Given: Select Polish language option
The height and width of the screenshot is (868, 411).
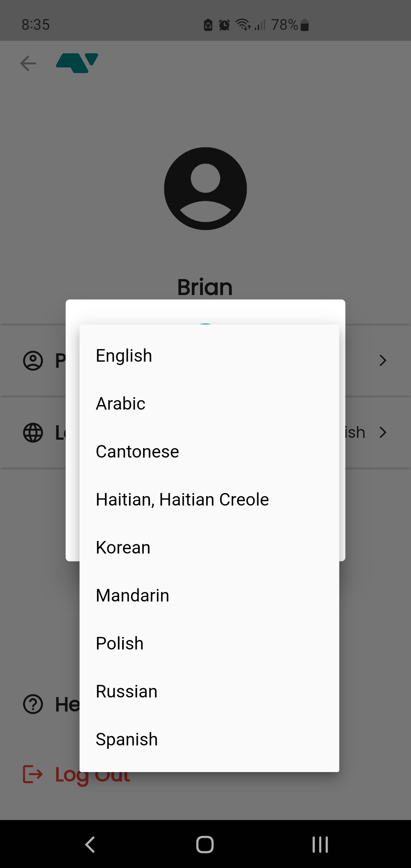Looking at the screenshot, I should (120, 643).
